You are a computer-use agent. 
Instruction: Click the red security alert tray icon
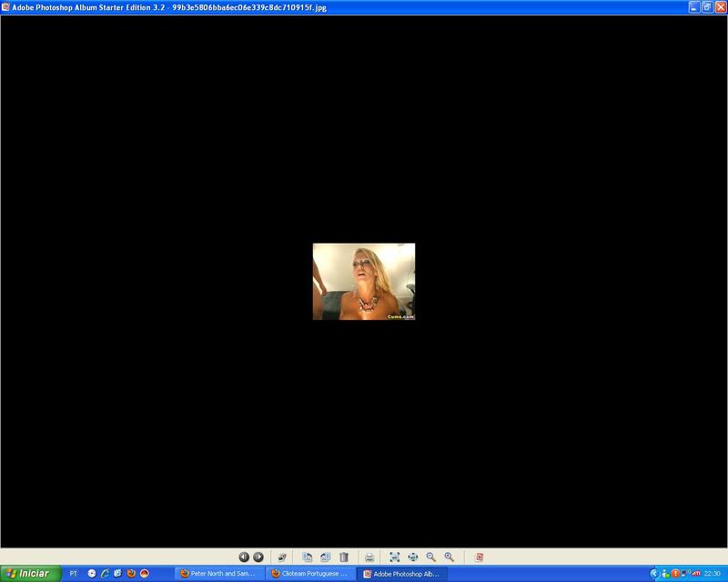pyautogui.click(x=675, y=574)
